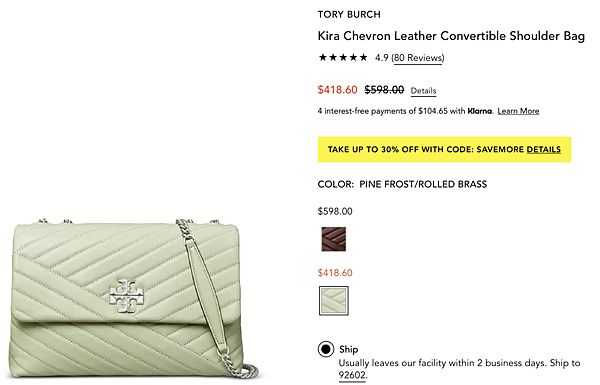Choose the brown color swatch
The image size is (600, 385).
(x=334, y=239)
